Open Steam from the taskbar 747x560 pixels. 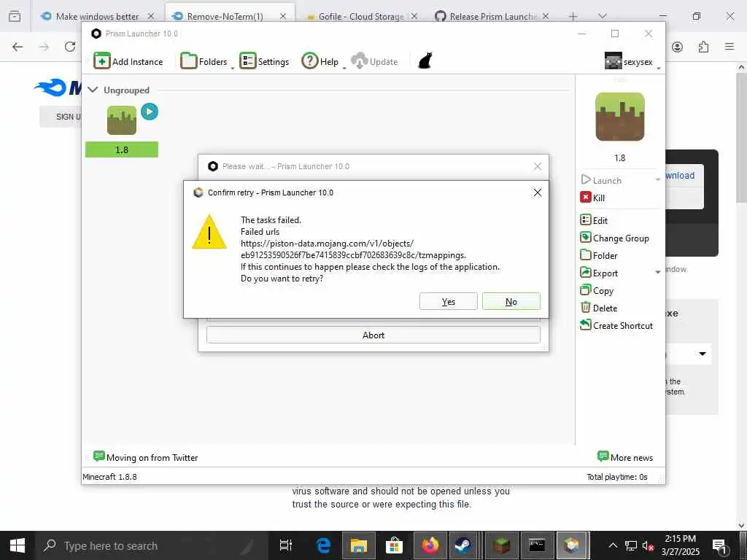point(462,545)
